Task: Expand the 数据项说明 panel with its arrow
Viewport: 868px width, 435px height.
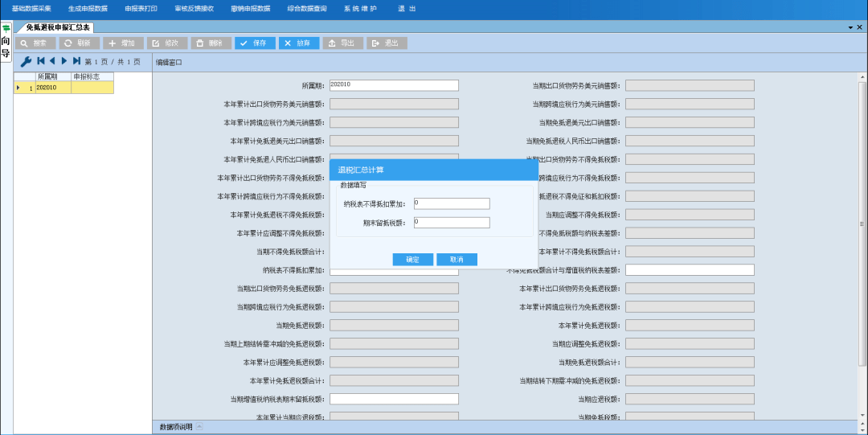Action: 199,427
